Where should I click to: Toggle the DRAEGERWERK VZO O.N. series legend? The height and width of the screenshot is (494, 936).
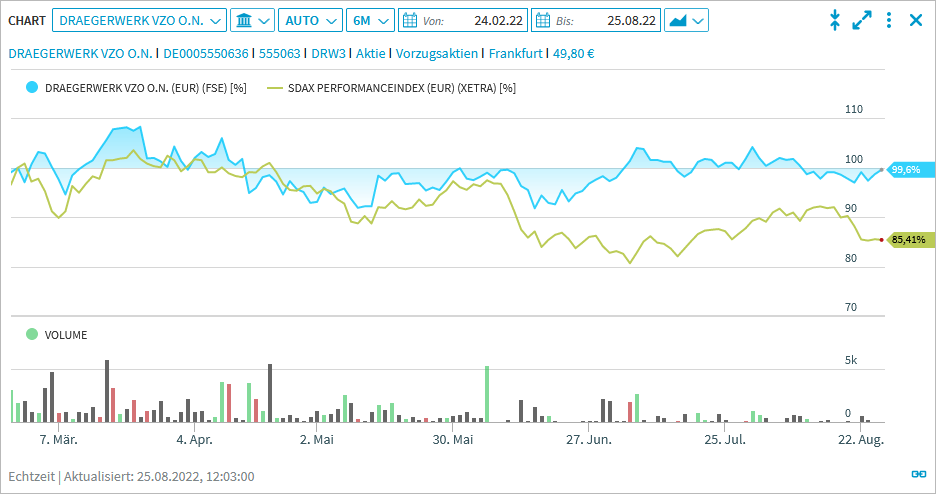[32, 88]
